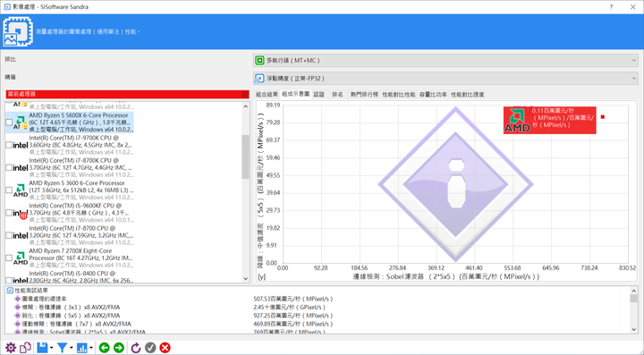Switch to the 組成示意圖 tab
The width and height of the screenshot is (644, 355).
click(x=296, y=94)
